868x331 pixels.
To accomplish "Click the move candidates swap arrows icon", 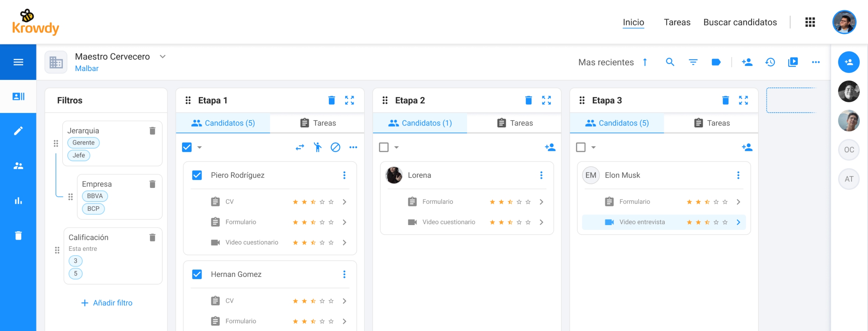I will click(300, 147).
